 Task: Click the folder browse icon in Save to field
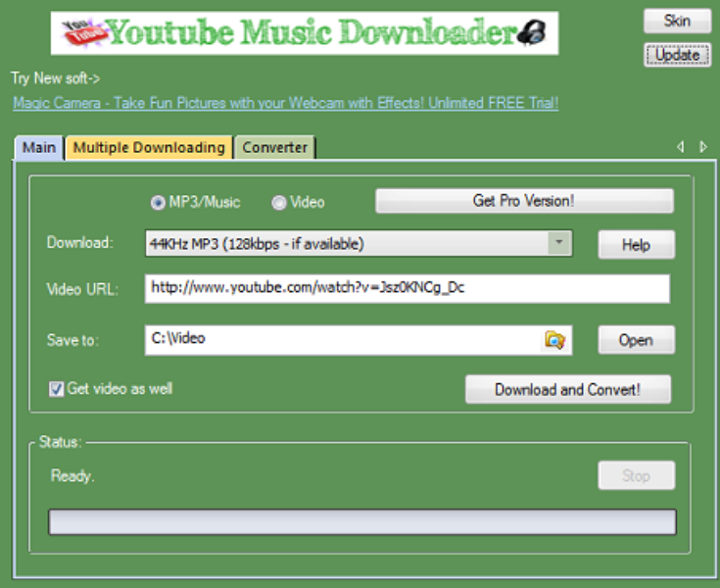[555, 340]
